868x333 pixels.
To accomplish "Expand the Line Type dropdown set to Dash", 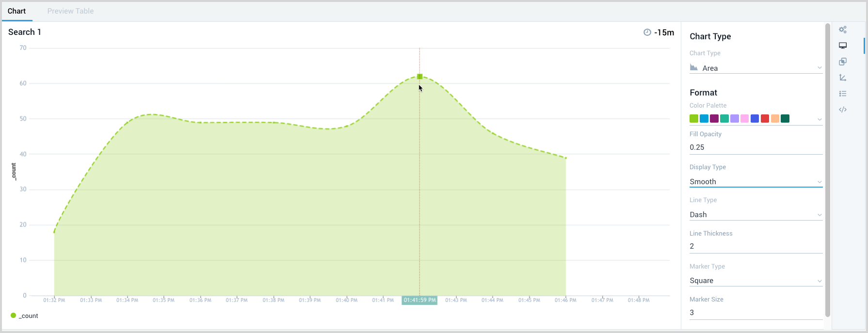I will click(755, 215).
